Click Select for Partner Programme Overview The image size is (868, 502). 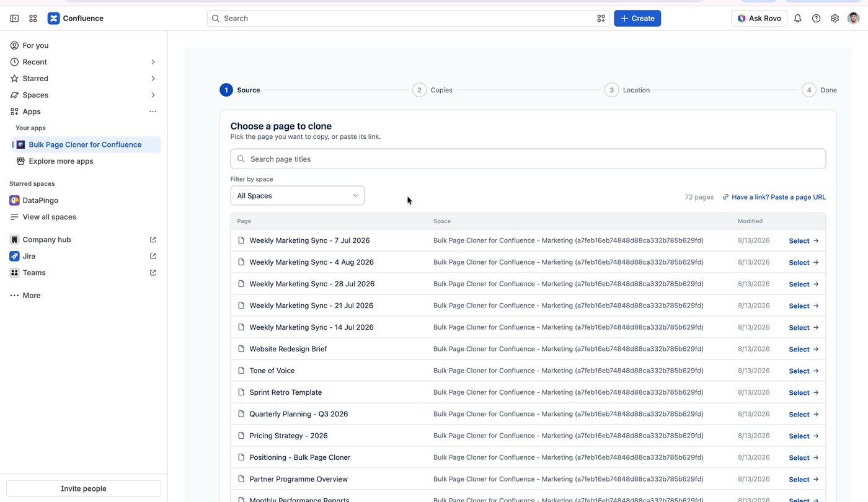pyautogui.click(x=804, y=479)
